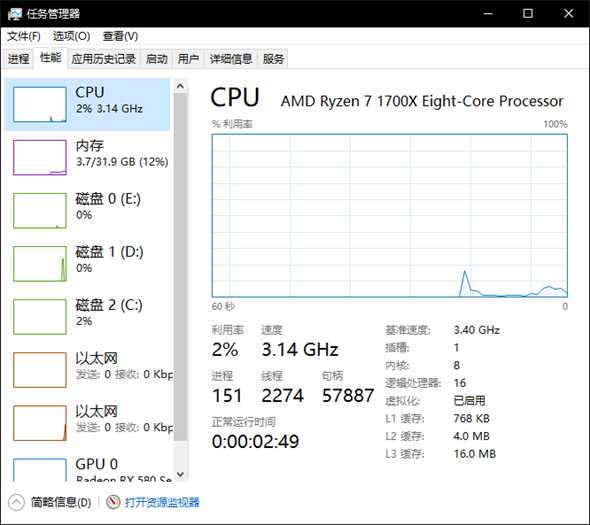Open 磁盘 1 (D:) disk entry
Screen dimensions: 590x525
(x=87, y=263)
